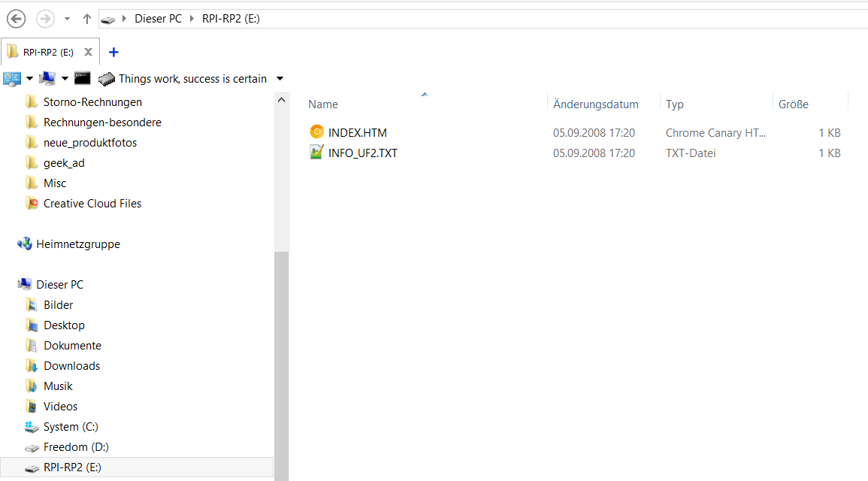Image resolution: width=868 pixels, height=481 pixels.
Task: Open a new tab with the plus button
Action: 113,52
